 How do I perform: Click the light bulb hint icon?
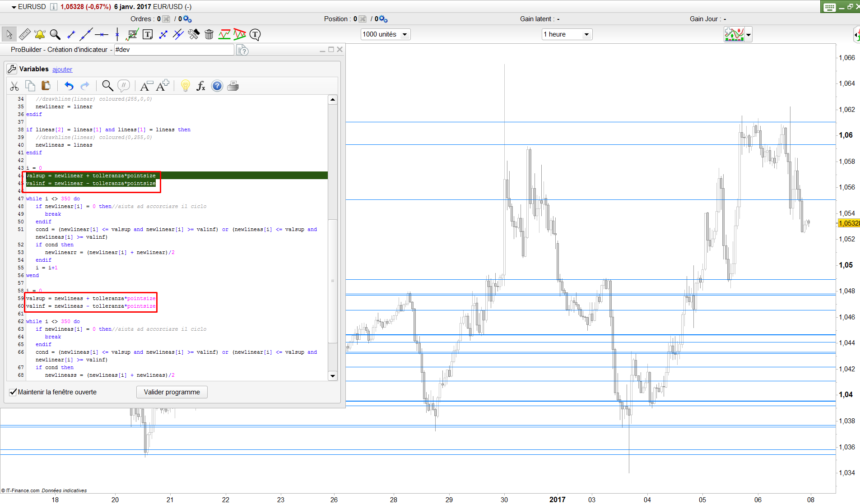pyautogui.click(x=185, y=86)
